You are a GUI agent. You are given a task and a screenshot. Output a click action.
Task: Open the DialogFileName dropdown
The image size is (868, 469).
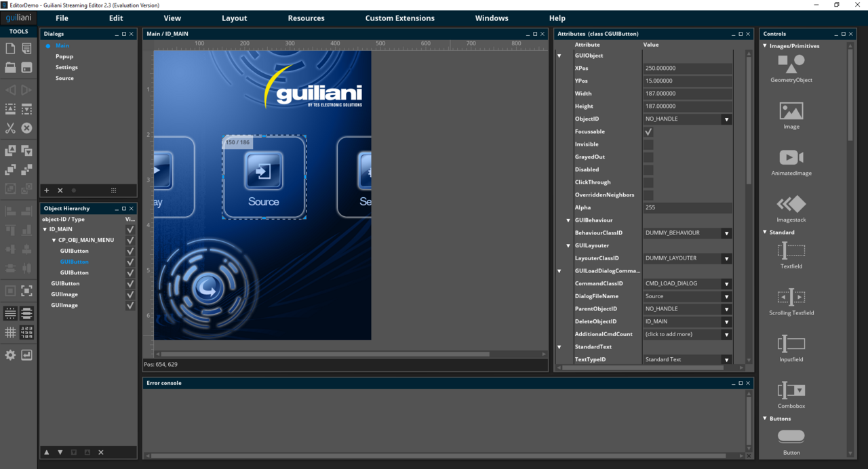pyautogui.click(x=726, y=296)
